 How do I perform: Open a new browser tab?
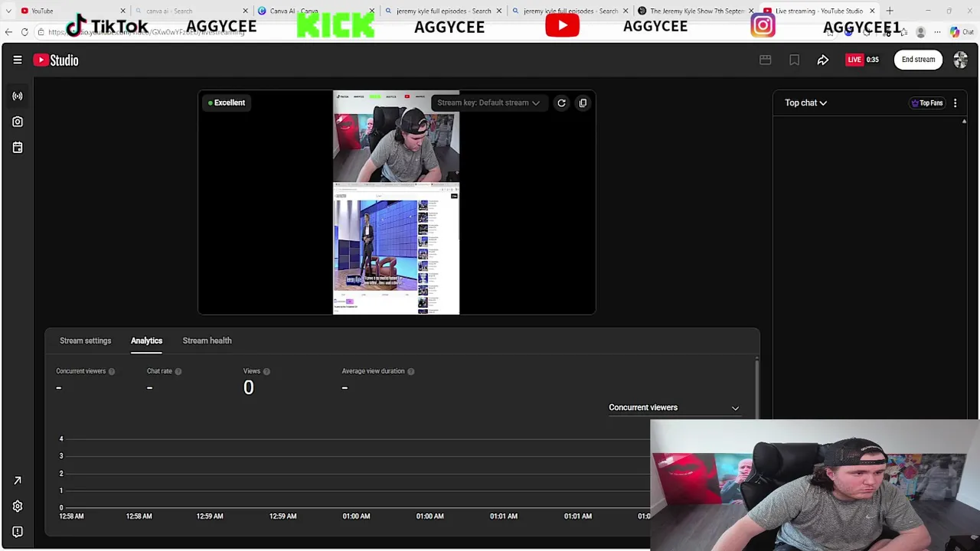click(890, 11)
